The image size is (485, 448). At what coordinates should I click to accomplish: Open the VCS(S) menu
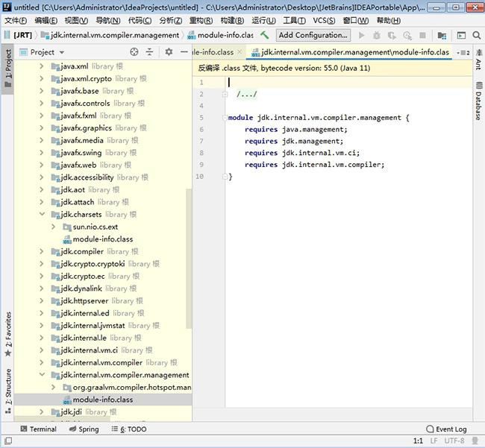(324, 21)
